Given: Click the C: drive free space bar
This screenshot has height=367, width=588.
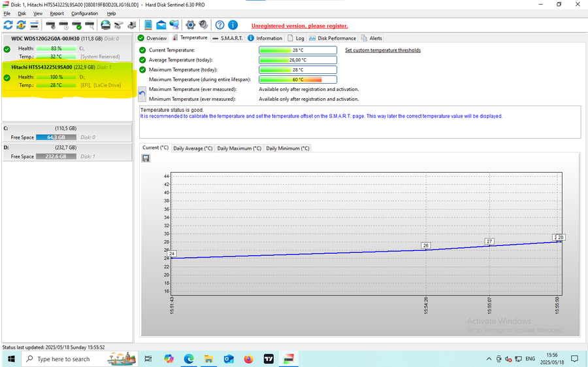Looking at the screenshot, I should [57, 137].
